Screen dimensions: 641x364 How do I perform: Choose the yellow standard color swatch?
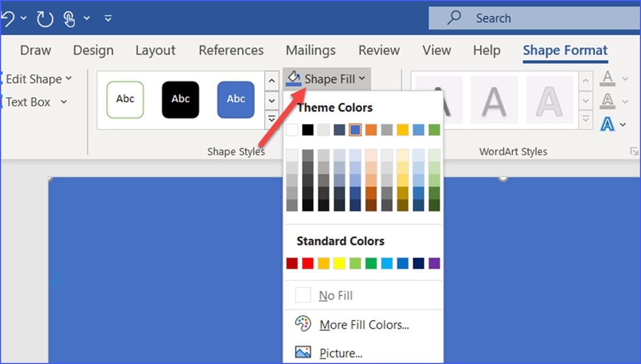(x=339, y=263)
